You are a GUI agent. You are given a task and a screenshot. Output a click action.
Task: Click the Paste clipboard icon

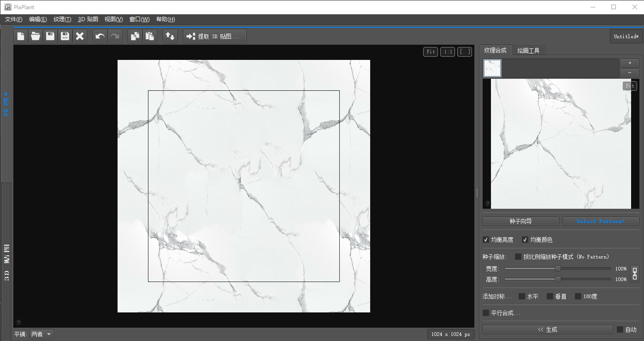pos(149,36)
